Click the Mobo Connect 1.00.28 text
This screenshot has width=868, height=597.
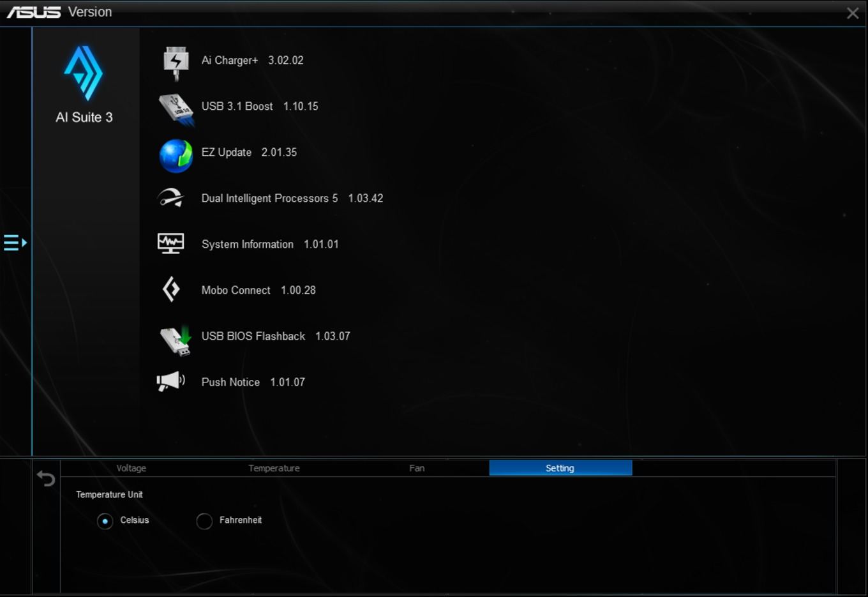[x=258, y=290]
